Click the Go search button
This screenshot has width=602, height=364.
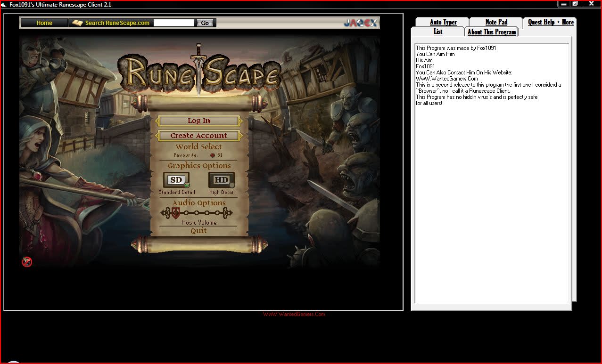click(205, 23)
